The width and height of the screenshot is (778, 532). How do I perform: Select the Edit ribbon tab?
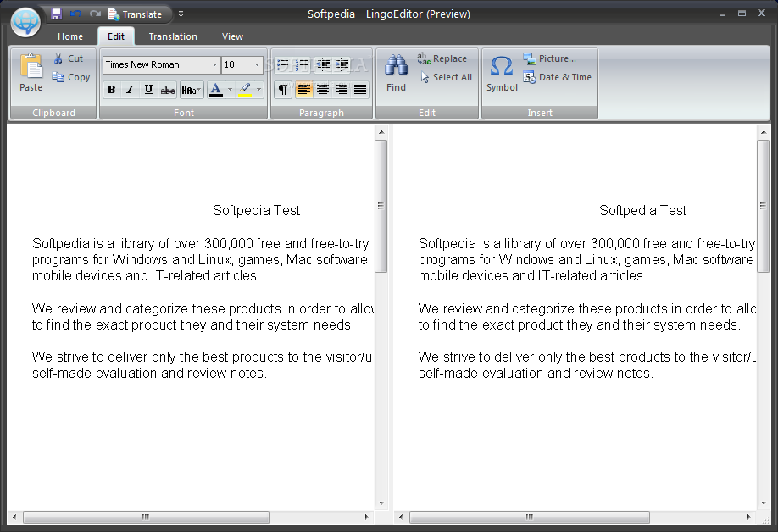pyautogui.click(x=115, y=36)
